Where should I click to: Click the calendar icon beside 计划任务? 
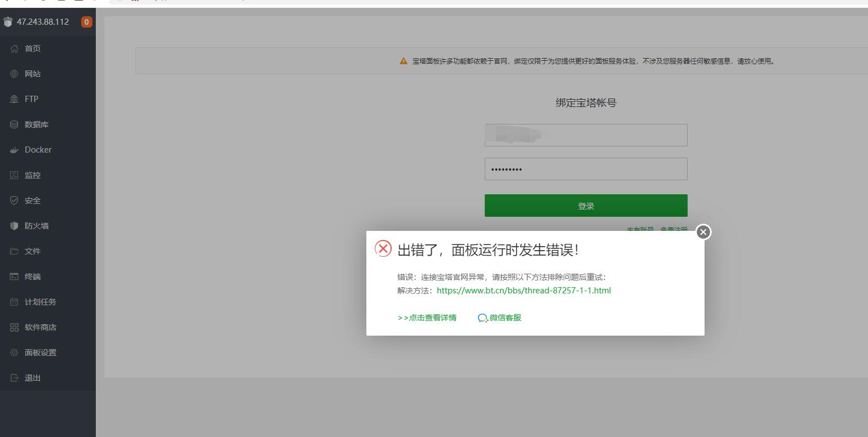(14, 302)
